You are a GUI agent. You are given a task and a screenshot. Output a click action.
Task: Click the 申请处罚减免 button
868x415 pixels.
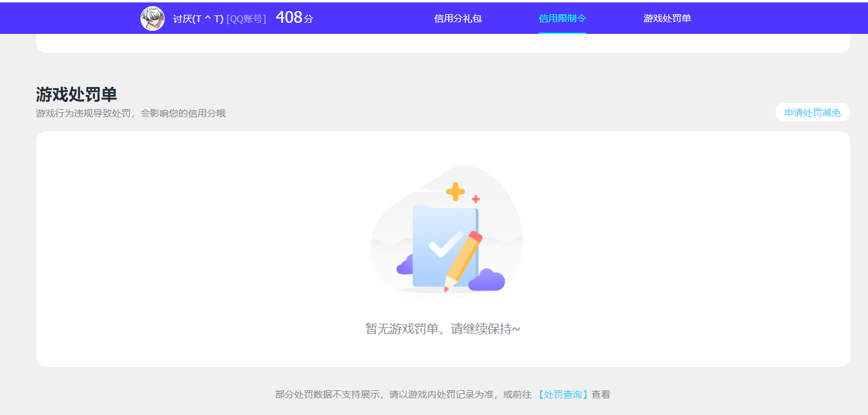(x=812, y=112)
